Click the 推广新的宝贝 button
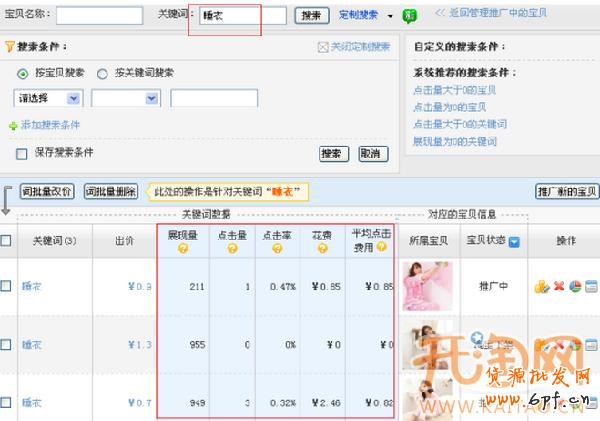This screenshot has width=600, height=421. (x=566, y=192)
